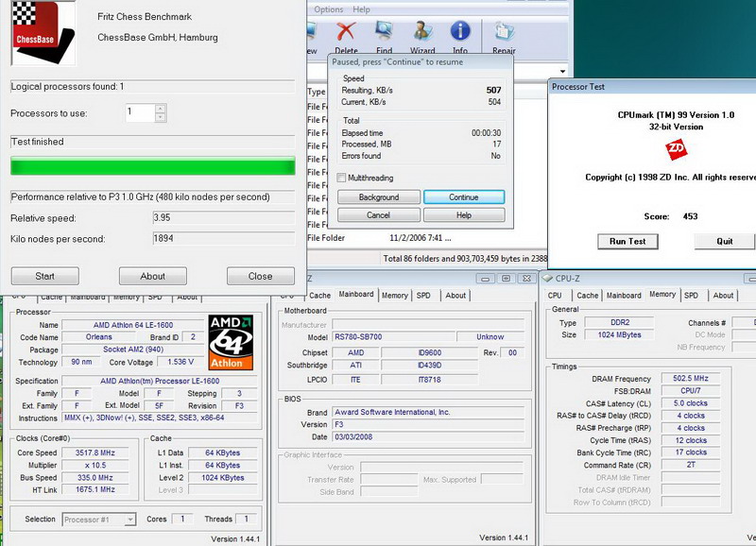The width and height of the screenshot is (756, 546).
Task: Open the archiver address bar dropdown arrow
Action: pyautogui.click(x=562, y=72)
